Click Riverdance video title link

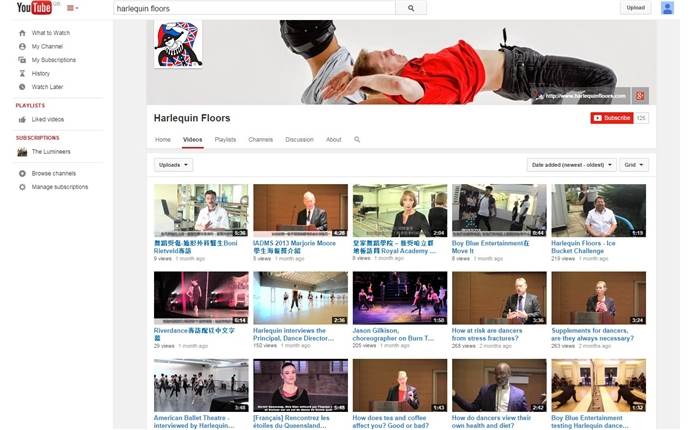194,334
